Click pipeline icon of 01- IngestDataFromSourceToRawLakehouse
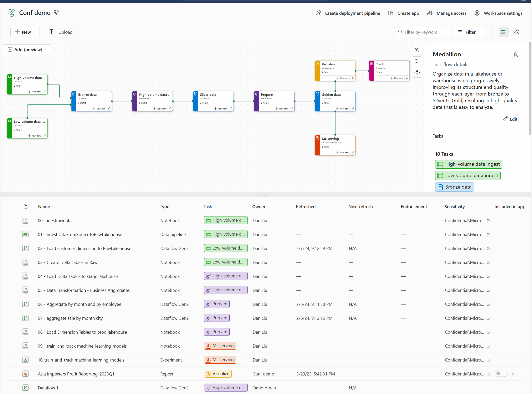This screenshot has width=532, height=394. [x=25, y=234]
